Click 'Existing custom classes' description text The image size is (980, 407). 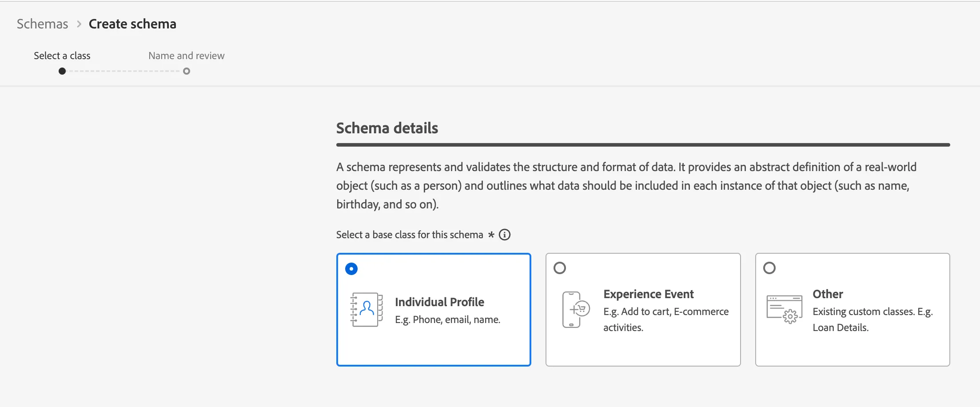pos(872,319)
